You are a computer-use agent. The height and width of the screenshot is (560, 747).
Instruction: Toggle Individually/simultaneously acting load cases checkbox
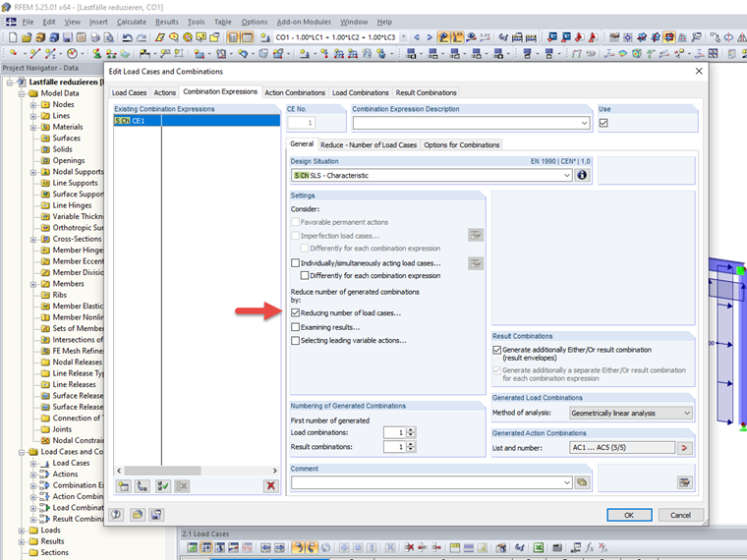click(296, 263)
